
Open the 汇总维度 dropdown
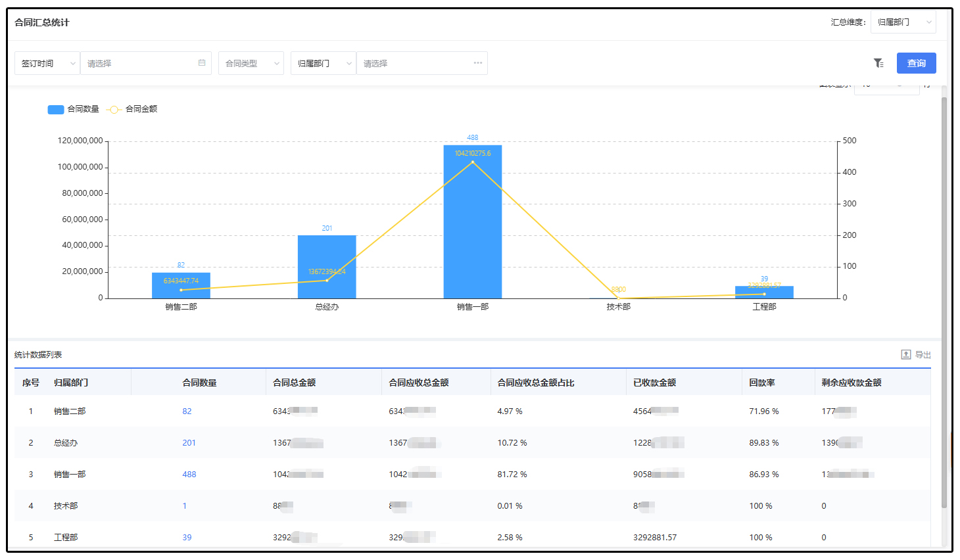point(902,22)
